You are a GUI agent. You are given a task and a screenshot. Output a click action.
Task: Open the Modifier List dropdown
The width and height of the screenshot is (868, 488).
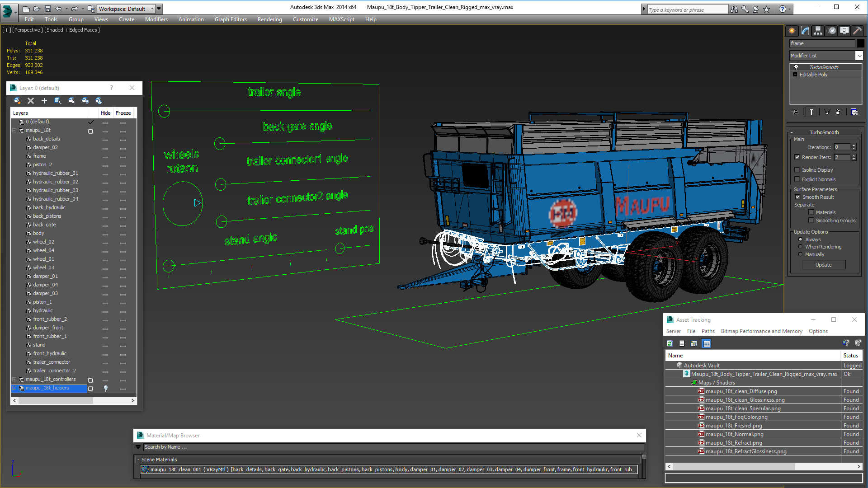pos(859,56)
